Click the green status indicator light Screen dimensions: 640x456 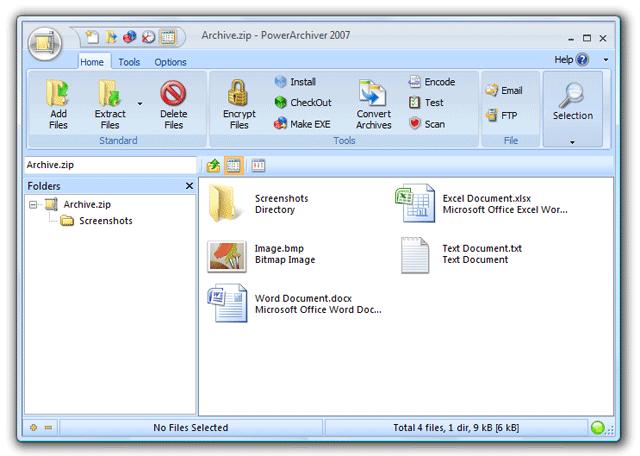(597, 427)
